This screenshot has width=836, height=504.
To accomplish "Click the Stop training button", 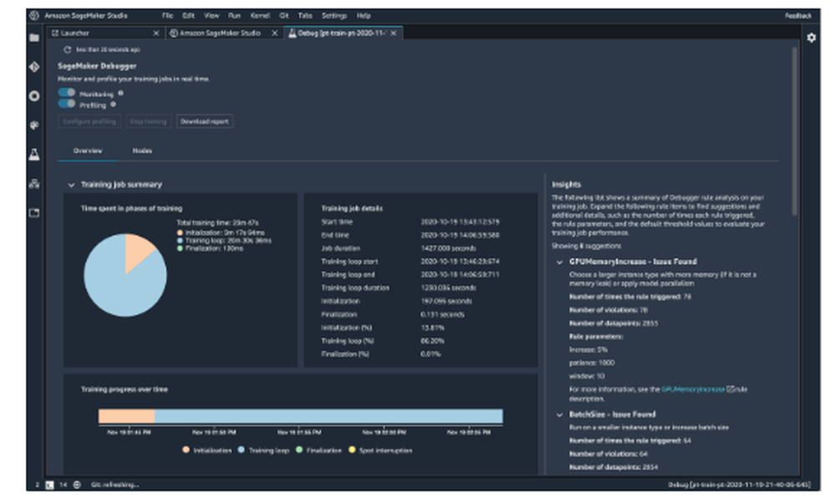I will click(x=148, y=121).
